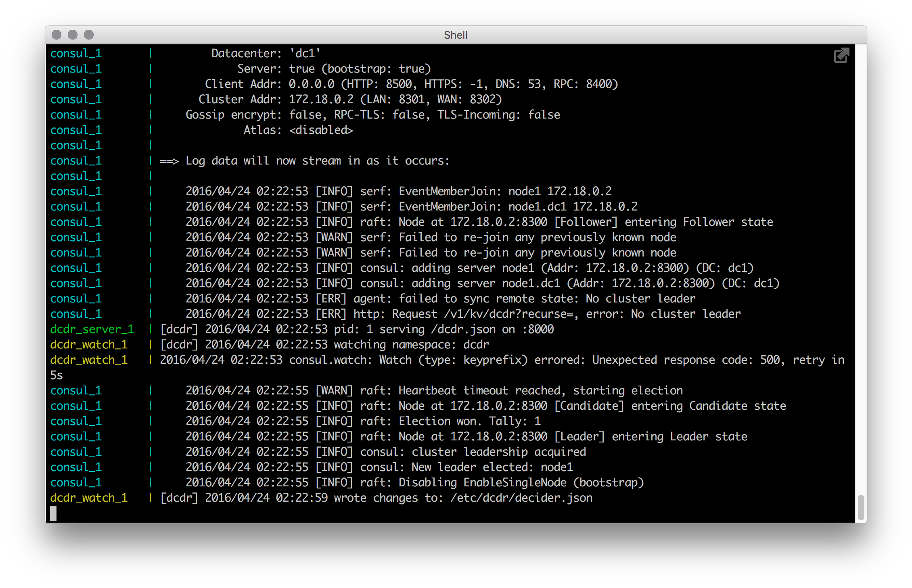
Task: Click the Shell window title text
Action: [455, 35]
